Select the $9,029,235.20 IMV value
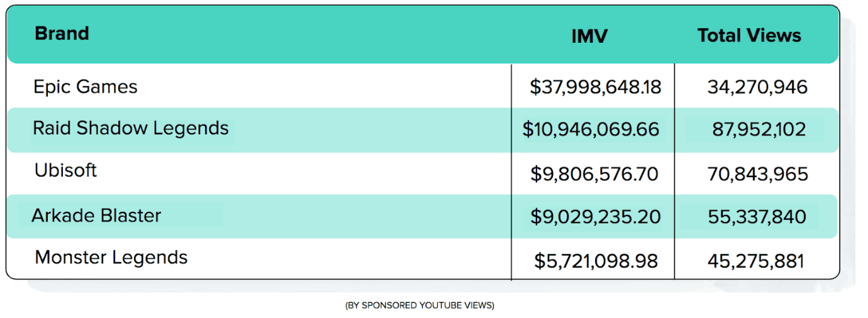Viewport: 868px width, 318px height. click(x=595, y=217)
